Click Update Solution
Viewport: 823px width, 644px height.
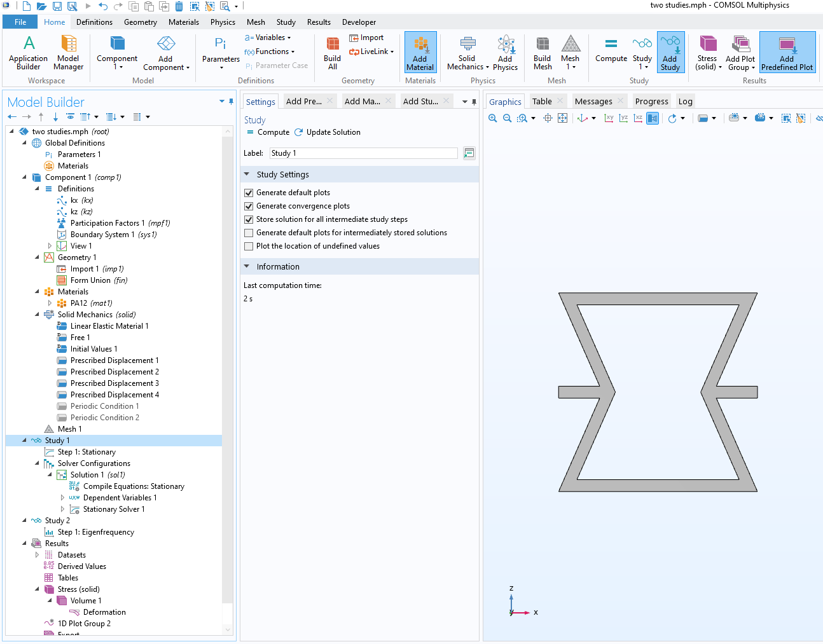click(x=327, y=132)
